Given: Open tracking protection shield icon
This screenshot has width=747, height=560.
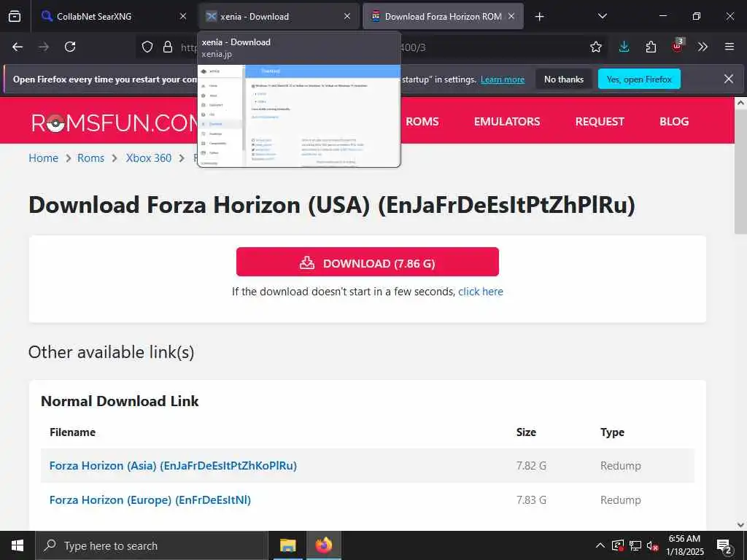Looking at the screenshot, I should (147, 47).
